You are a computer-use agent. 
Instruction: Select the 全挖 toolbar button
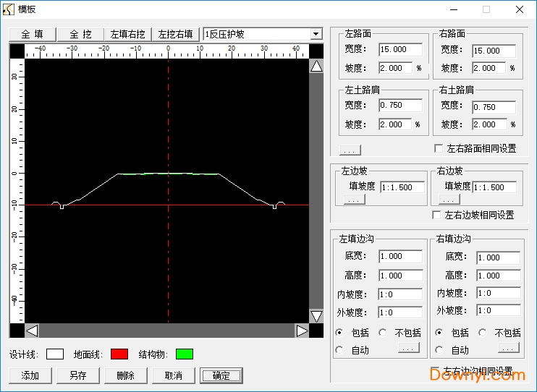pyautogui.click(x=80, y=34)
